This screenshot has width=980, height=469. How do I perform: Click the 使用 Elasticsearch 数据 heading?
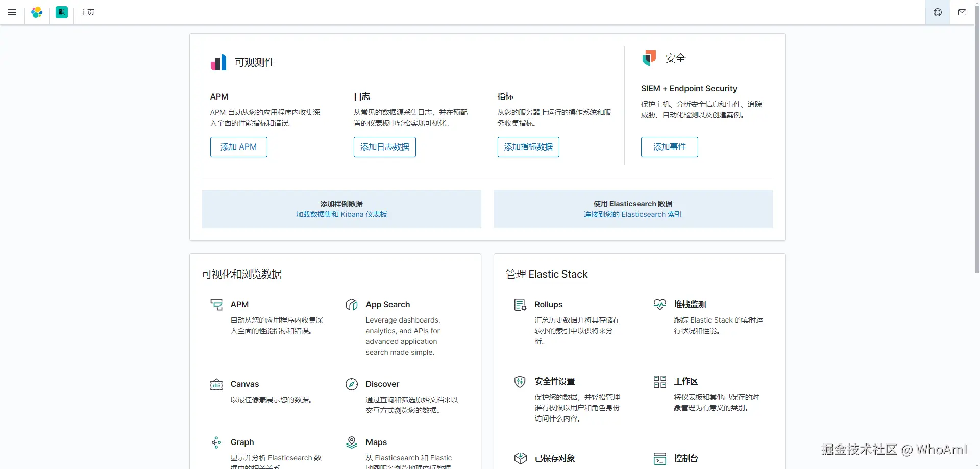click(633, 204)
